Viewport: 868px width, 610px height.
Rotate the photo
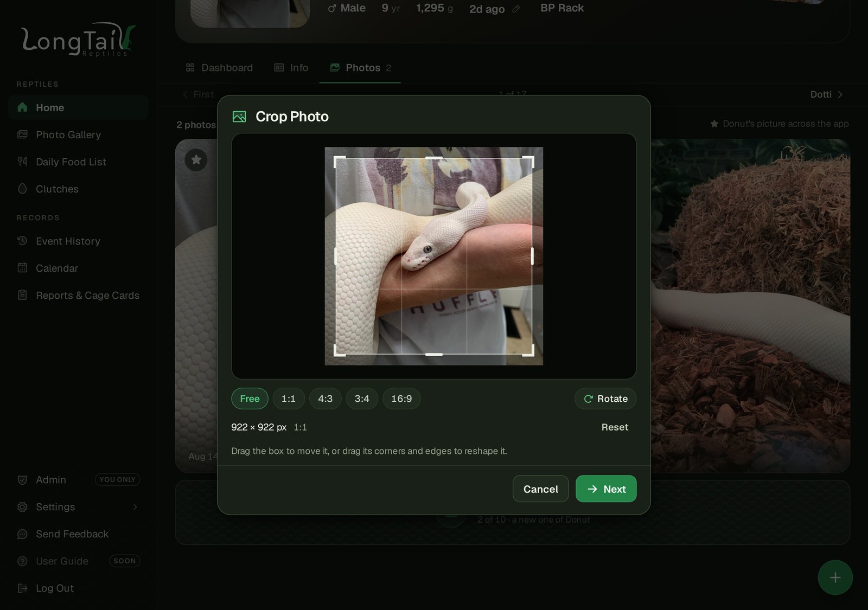click(605, 399)
